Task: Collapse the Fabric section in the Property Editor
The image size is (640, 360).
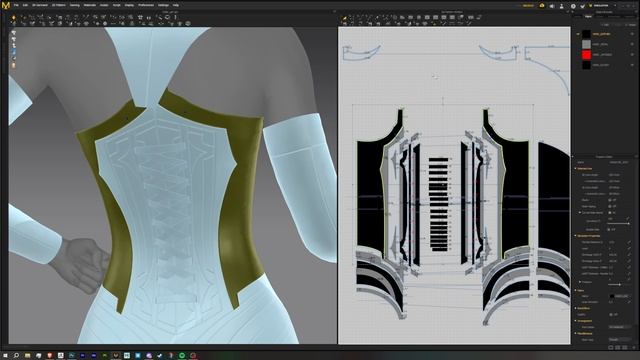Action: click(x=576, y=291)
